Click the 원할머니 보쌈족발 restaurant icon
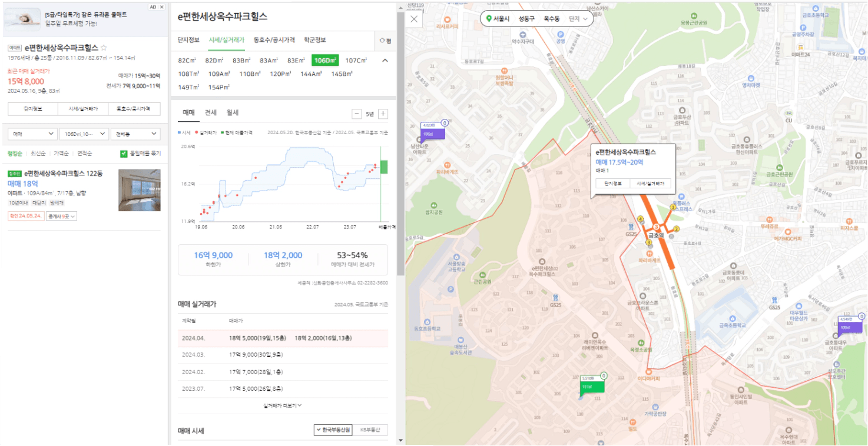Screen dimensions: 868x446 point(503,69)
